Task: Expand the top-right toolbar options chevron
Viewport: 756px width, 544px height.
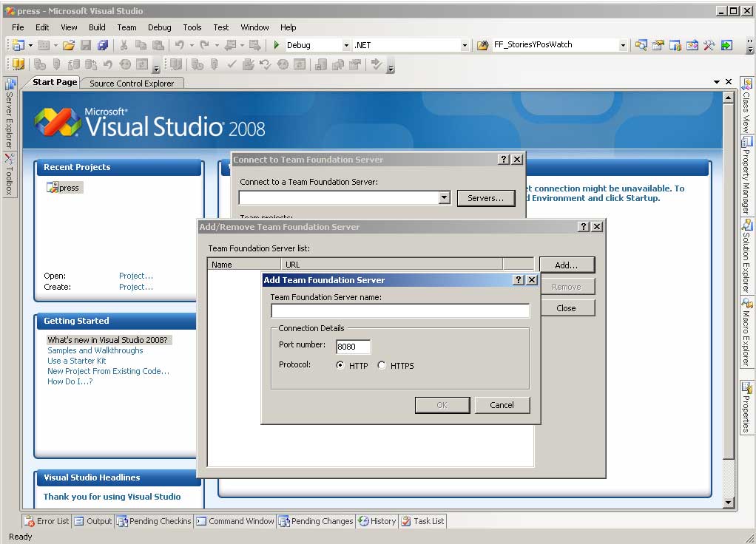Action: pos(750,46)
